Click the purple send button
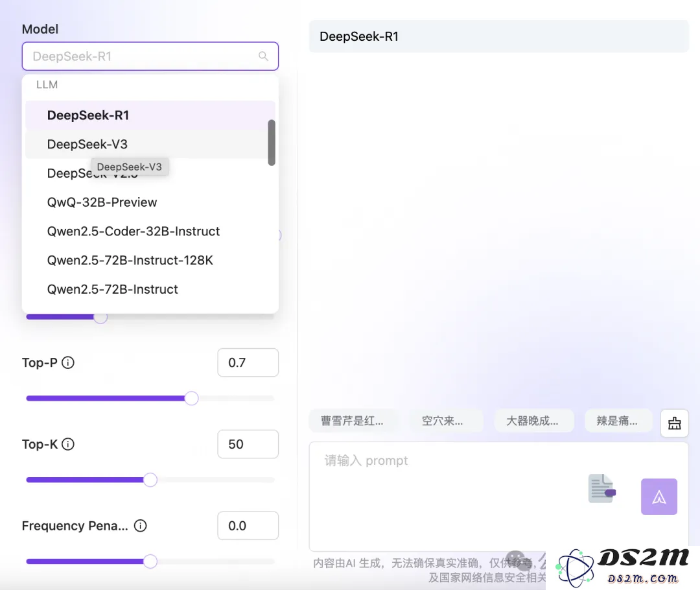 pos(659,497)
